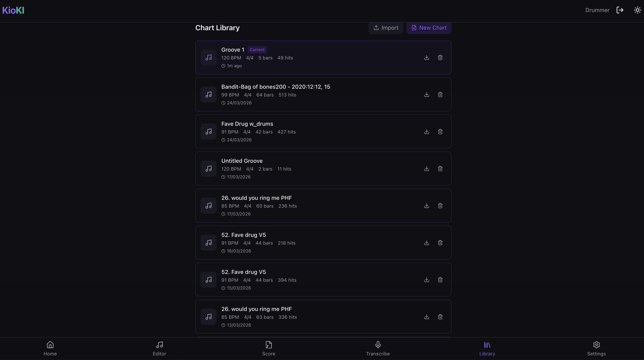Open the Editor tab

tap(159, 348)
